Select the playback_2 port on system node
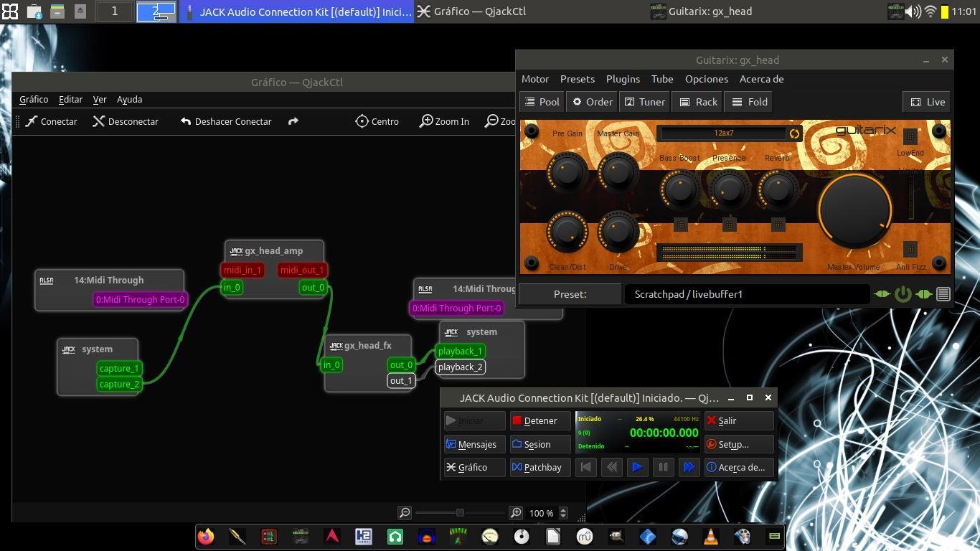 point(461,367)
